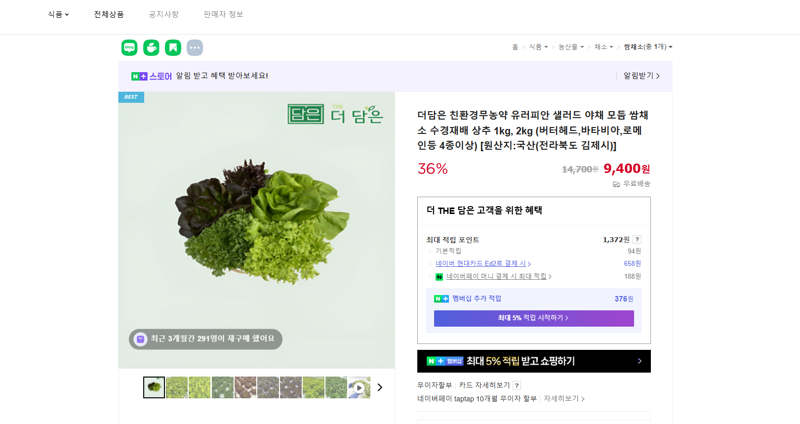800x424 pixels.
Task: Click the green store favorite icon
Action: click(x=152, y=47)
